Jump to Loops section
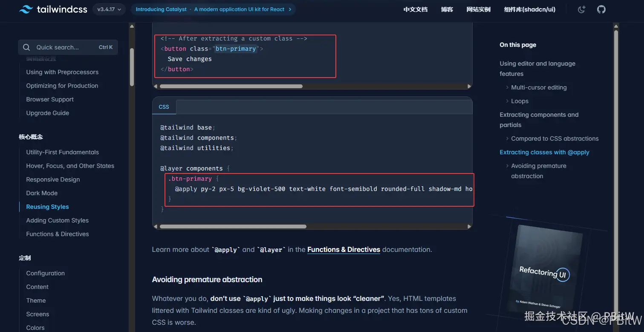This screenshot has height=332, width=644. pos(520,101)
